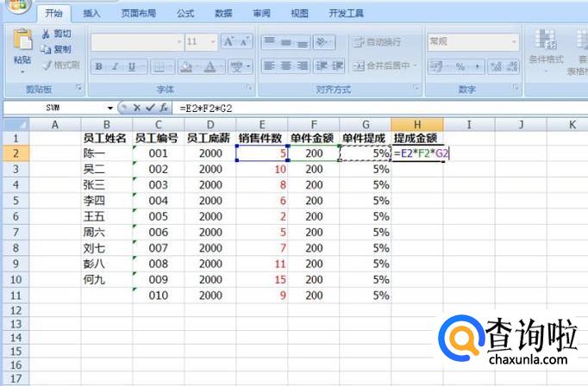Center text horizontally
The width and height of the screenshot is (588, 386).
coord(286,66)
